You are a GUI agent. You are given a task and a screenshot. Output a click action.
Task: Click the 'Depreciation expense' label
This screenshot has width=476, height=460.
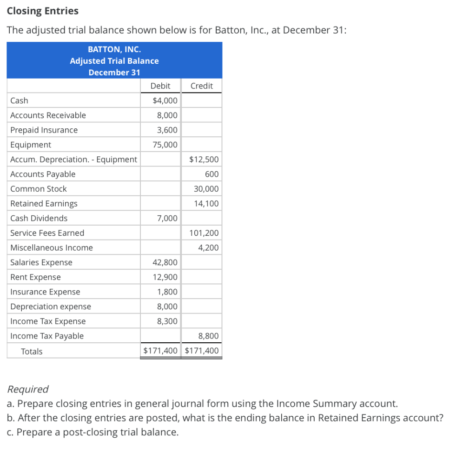pyautogui.click(x=51, y=307)
